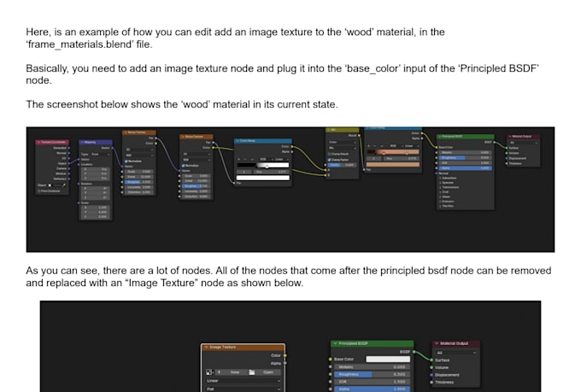The width and height of the screenshot is (581, 392).
Task: Click the peach color swatch under orange ramp
Action: coord(393,164)
